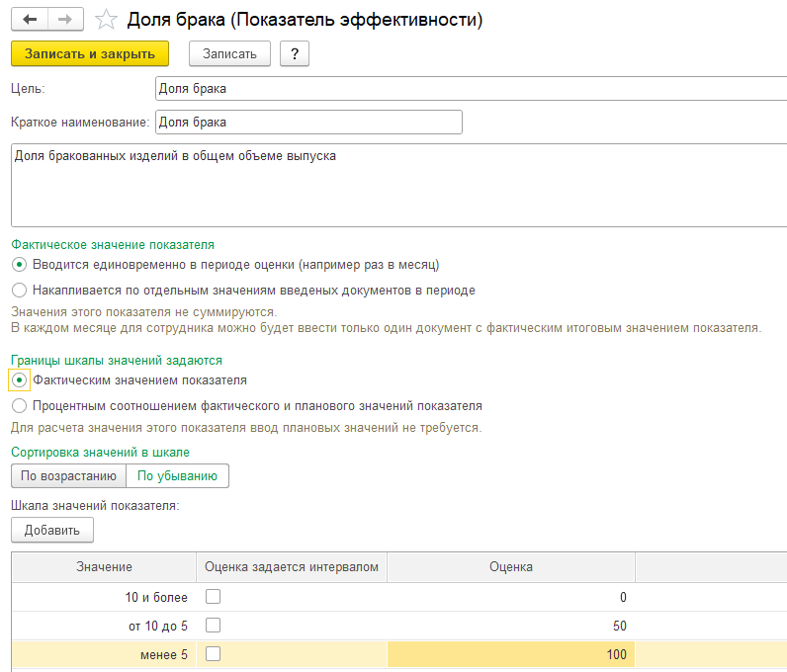Click the 'Цель' input field
The width and height of the screenshot is (787, 672).
point(471,88)
